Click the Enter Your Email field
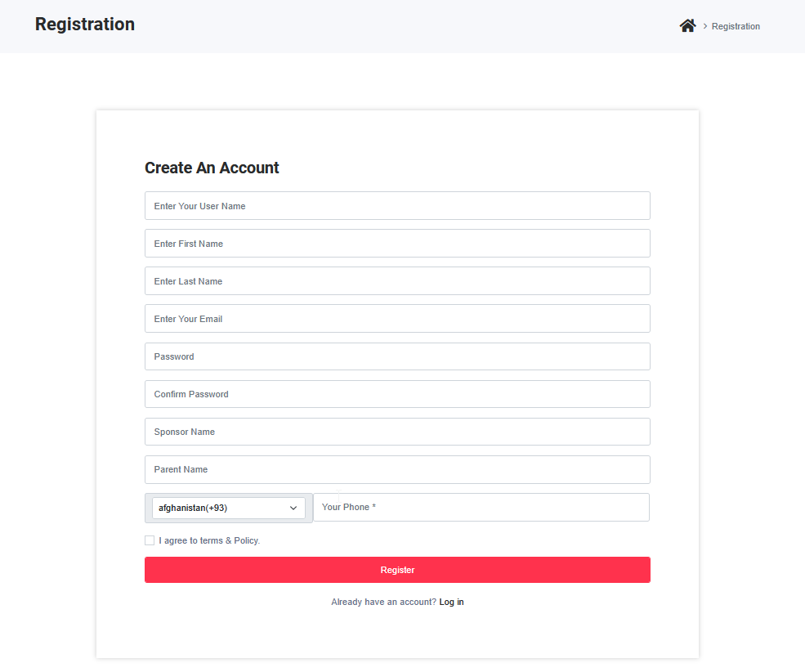Screen dimensions: 805x672 [397, 318]
